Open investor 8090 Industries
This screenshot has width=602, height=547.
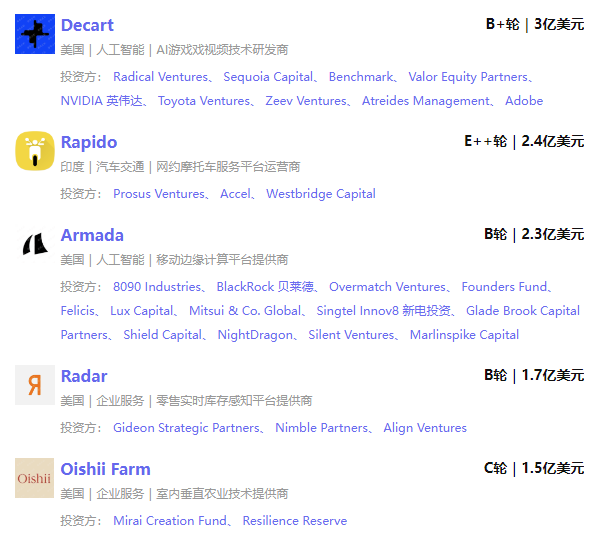[157, 287]
